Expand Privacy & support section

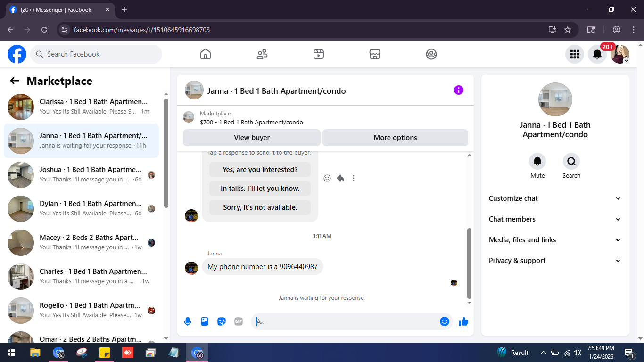555,261
